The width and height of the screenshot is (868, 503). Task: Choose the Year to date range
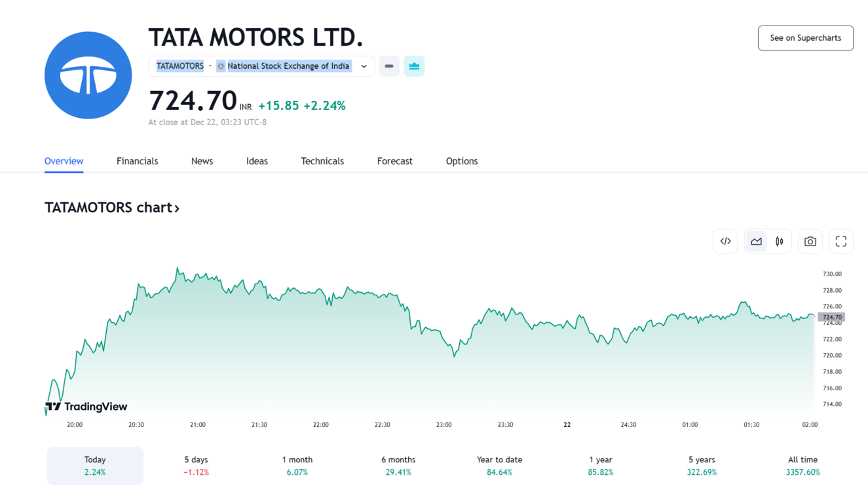(x=500, y=466)
